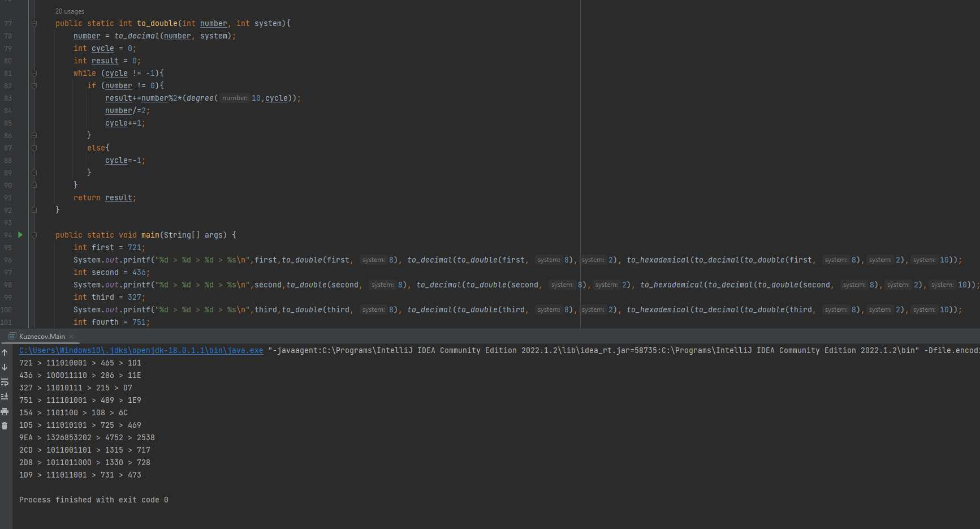
Task: Run main using the green gutter arrow
Action: (20, 234)
